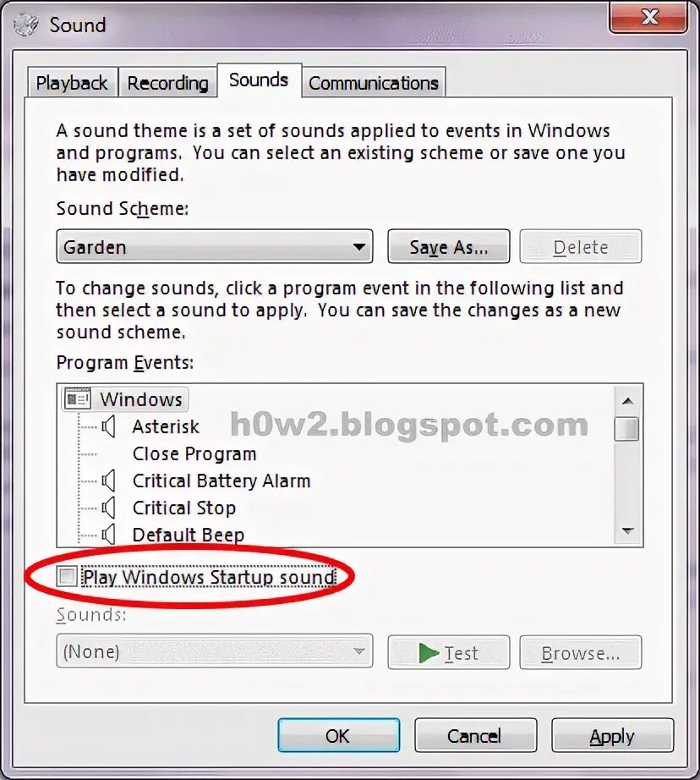Click the speaker icon next to Default Beep

point(108,535)
